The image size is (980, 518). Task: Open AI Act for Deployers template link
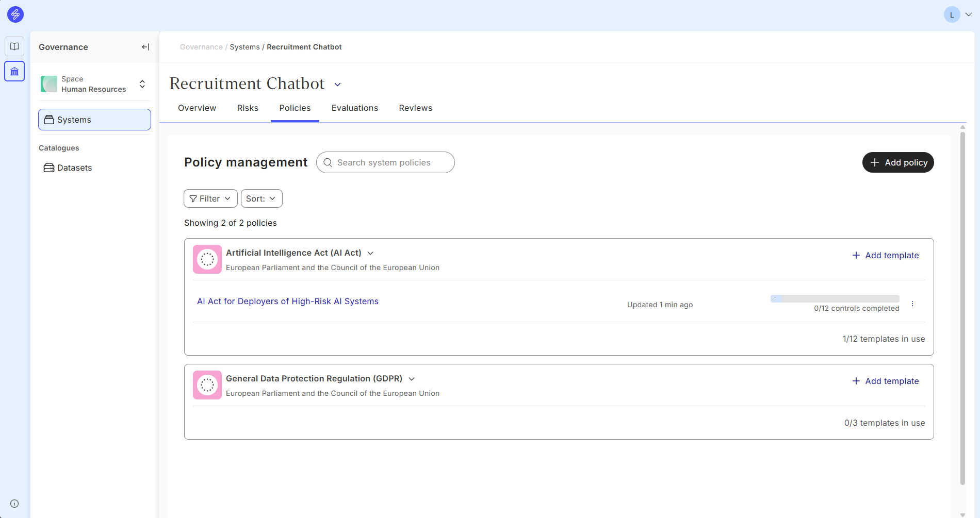(287, 301)
